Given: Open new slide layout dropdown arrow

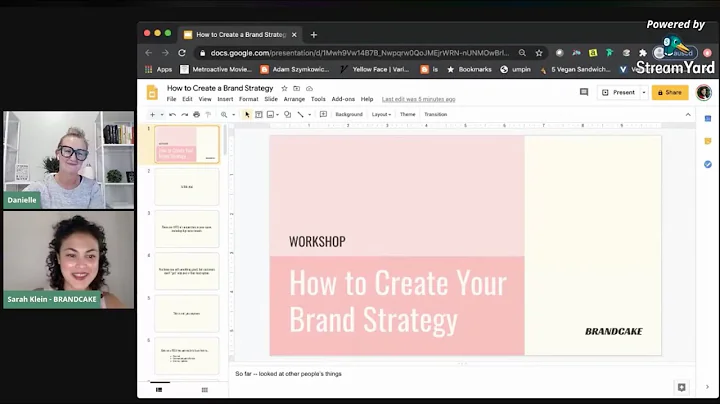Looking at the screenshot, I should pyautogui.click(x=162, y=114).
